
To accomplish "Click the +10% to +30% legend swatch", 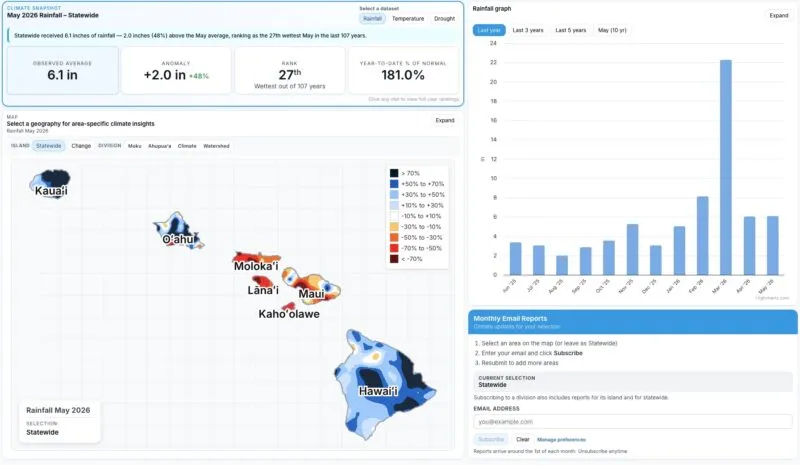I will pyautogui.click(x=394, y=205).
